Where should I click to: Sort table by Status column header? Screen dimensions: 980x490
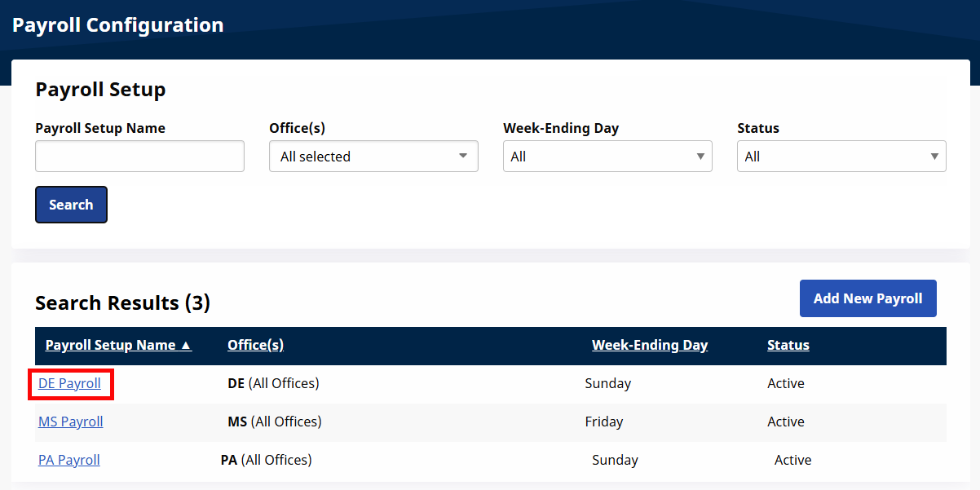click(x=788, y=345)
